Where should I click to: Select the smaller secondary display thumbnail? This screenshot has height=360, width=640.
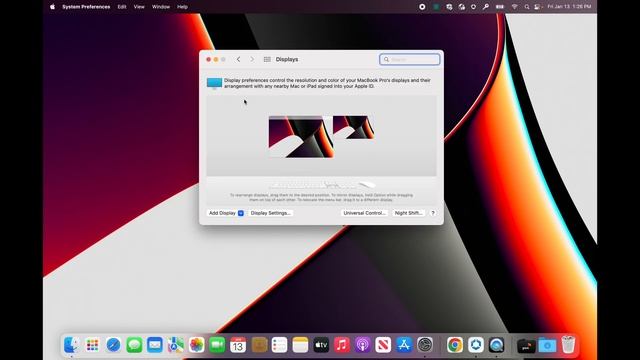353,127
